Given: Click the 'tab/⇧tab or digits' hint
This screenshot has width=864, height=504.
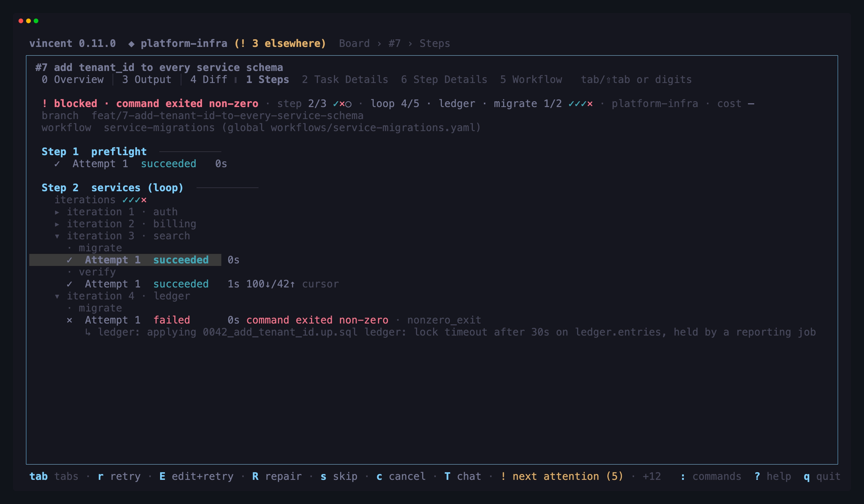Looking at the screenshot, I should pyautogui.click(x=636, y=80).
